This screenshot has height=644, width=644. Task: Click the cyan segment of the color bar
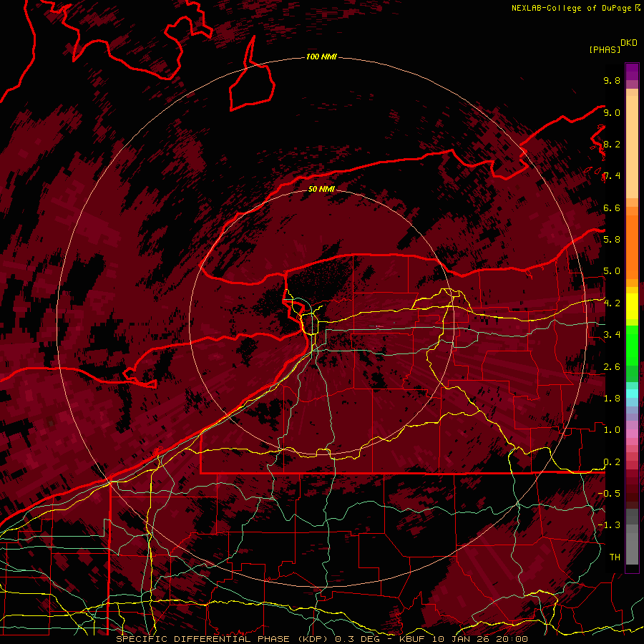(632, 394)
